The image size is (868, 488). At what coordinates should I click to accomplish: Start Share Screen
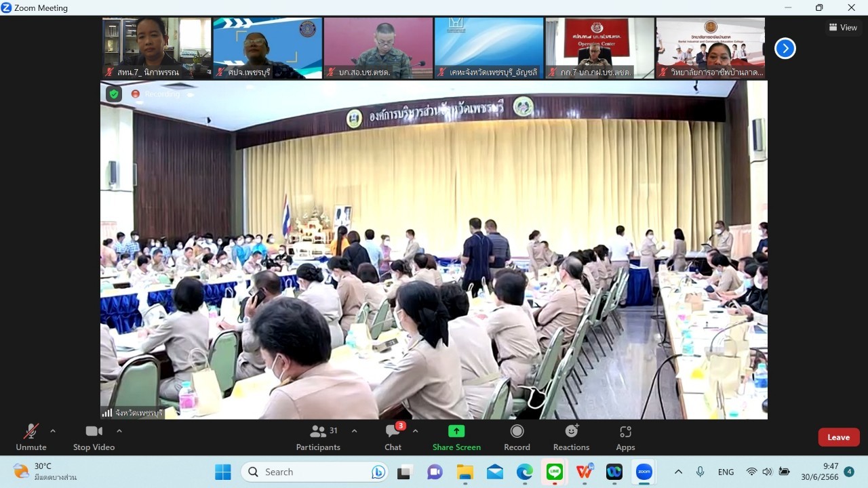[x=456, y=437]
